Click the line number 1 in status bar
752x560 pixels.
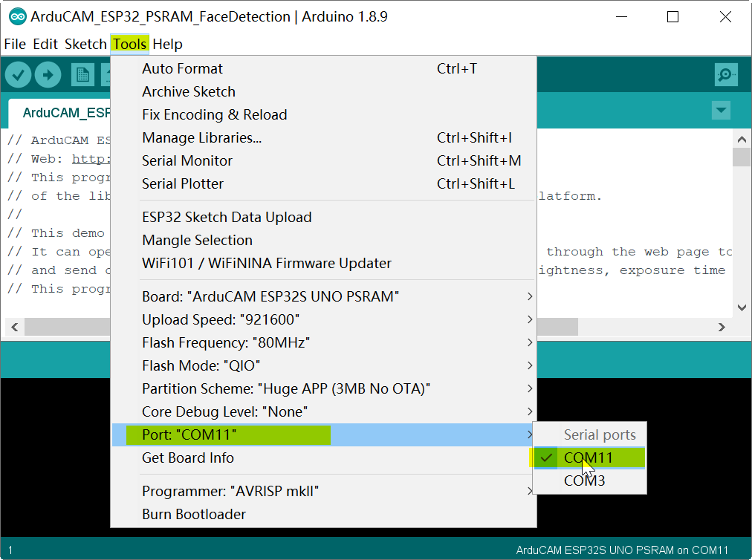(x=10, y=550)
